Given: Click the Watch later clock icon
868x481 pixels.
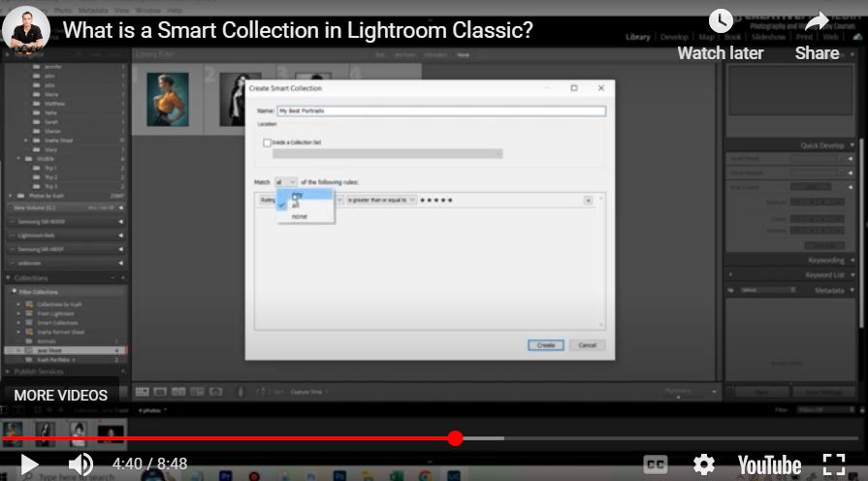Looking at the screenshot, I should pos(721,21).
